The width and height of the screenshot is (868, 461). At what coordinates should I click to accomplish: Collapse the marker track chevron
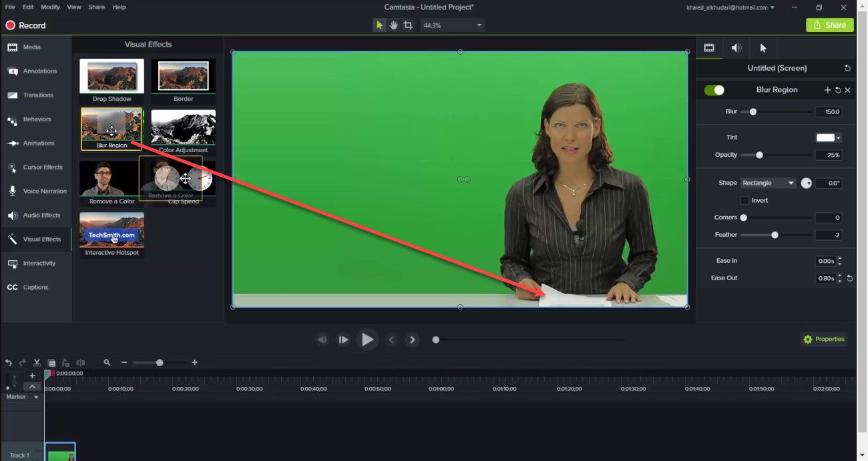32,387
